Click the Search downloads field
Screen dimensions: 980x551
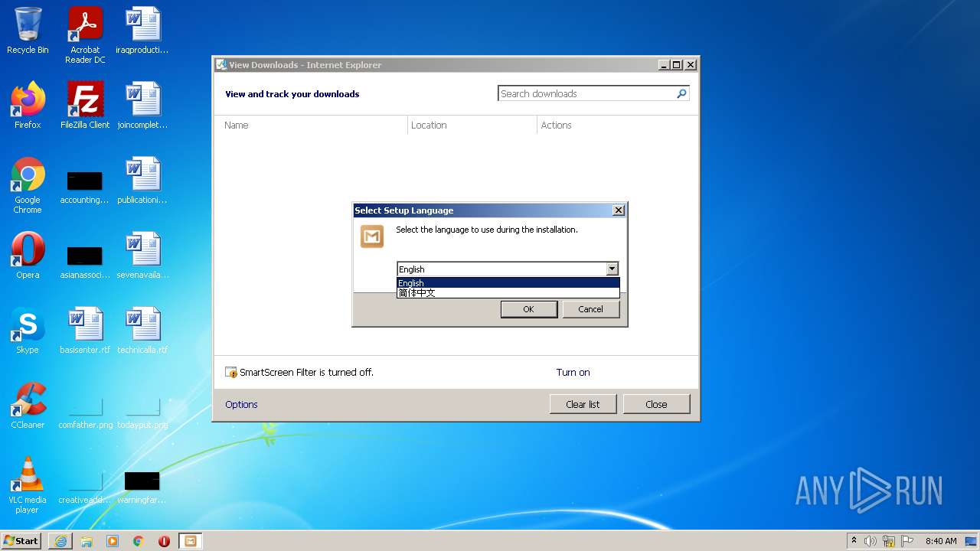pyautogui.click(x=586, y=93)
